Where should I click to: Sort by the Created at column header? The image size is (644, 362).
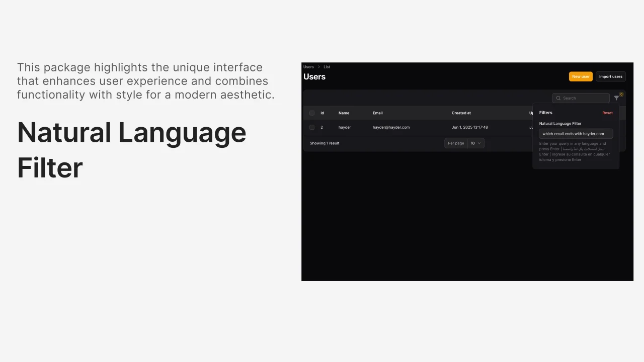point(461,113)
